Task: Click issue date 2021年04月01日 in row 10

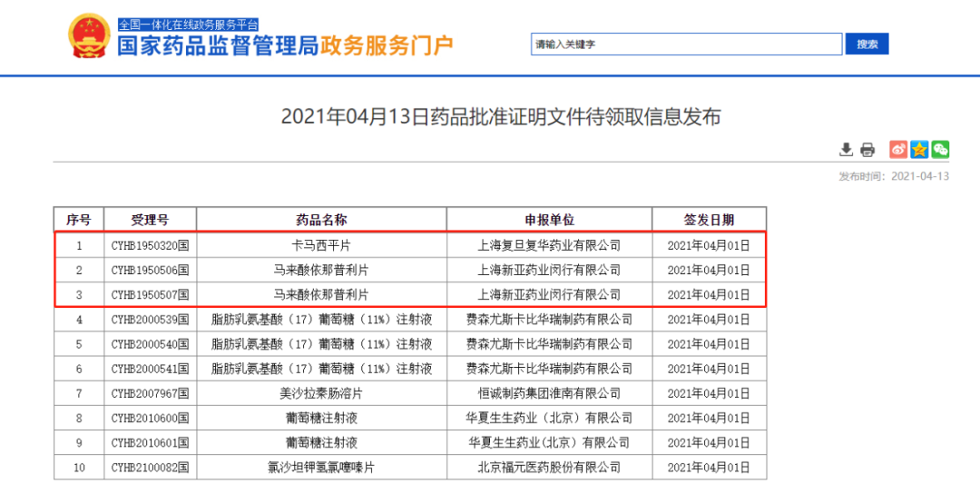Action: [x=709, y=467]
